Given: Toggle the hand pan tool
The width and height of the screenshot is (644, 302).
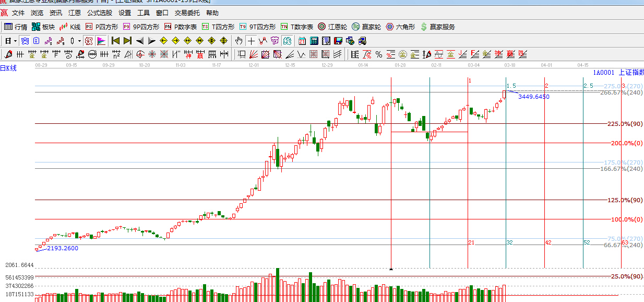Looking at the screenshot, I should click(x=239, y=41).
